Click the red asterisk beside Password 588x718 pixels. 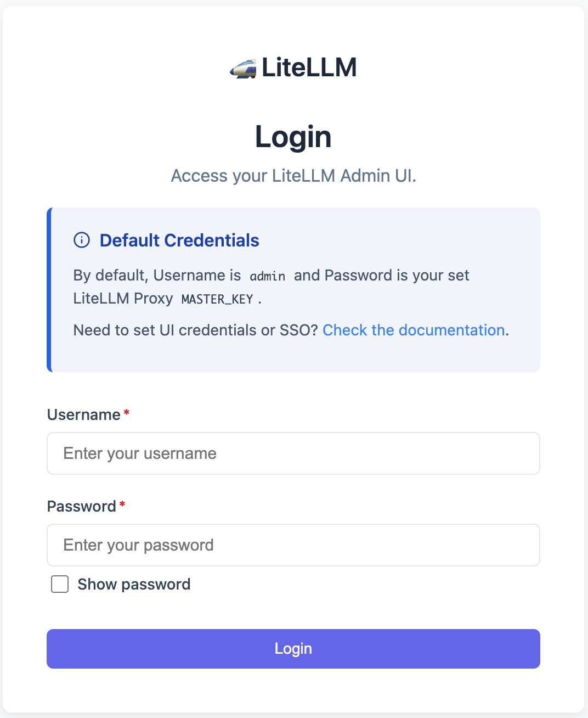click(122, 504)
